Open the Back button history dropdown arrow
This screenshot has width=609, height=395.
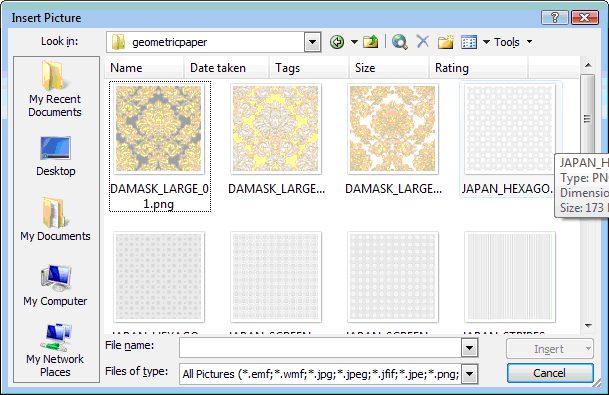(x=354, y=42)
